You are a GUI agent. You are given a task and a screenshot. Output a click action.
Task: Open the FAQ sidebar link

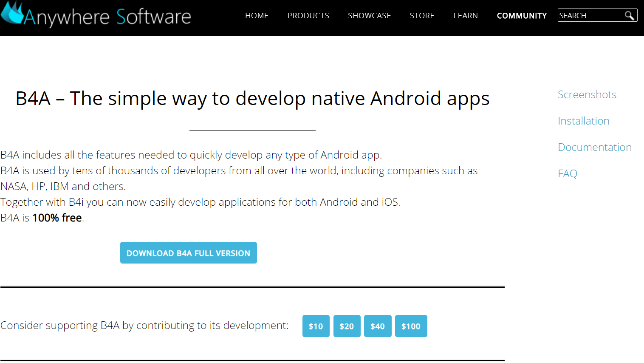(568, 173)
